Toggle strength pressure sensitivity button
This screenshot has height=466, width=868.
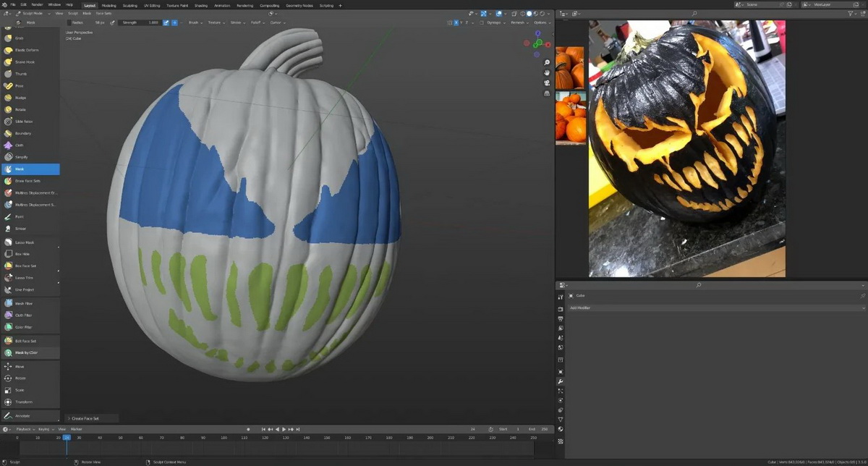[166, 22]
